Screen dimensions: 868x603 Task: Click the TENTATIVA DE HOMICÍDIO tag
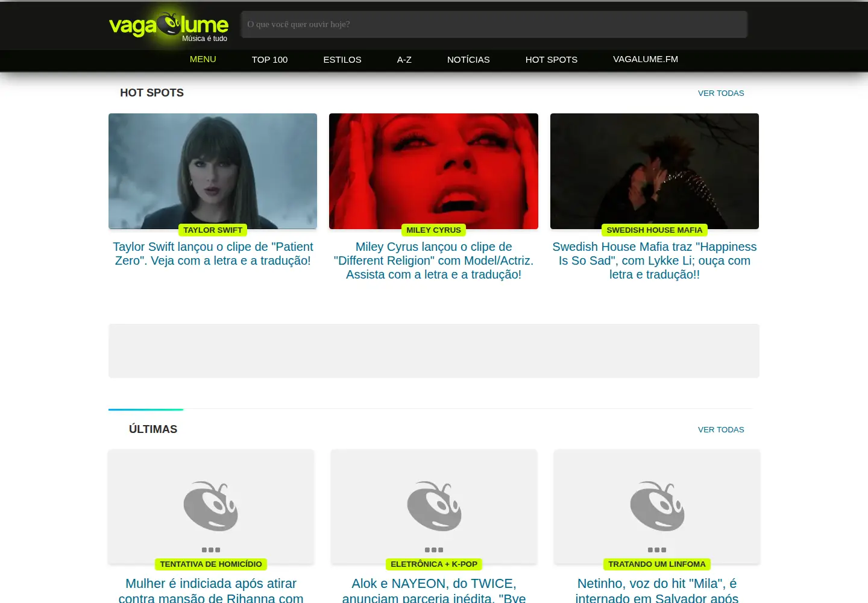(x=211, y=564)
